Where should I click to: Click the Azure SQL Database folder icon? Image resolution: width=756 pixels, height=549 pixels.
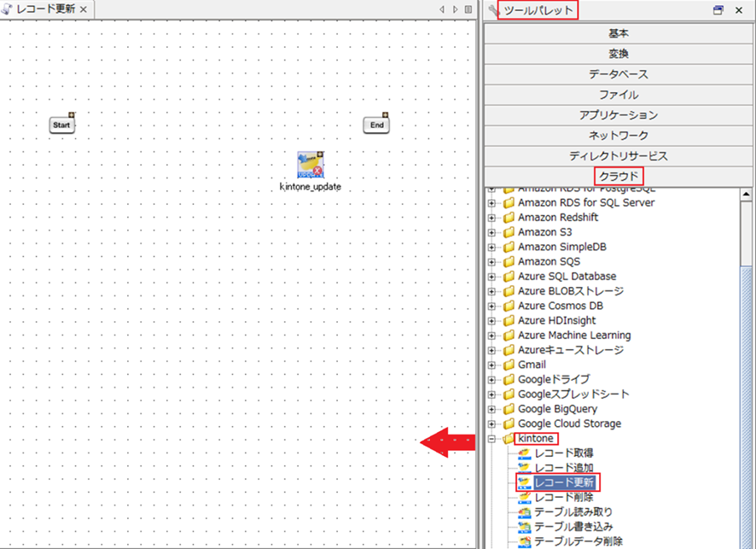coord(509,277)
